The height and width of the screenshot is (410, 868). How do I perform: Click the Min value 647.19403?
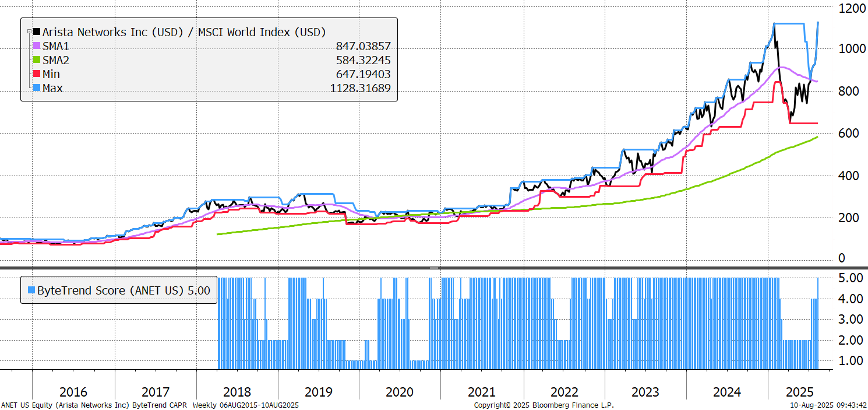pyautogui.click(x=363, y=75)
